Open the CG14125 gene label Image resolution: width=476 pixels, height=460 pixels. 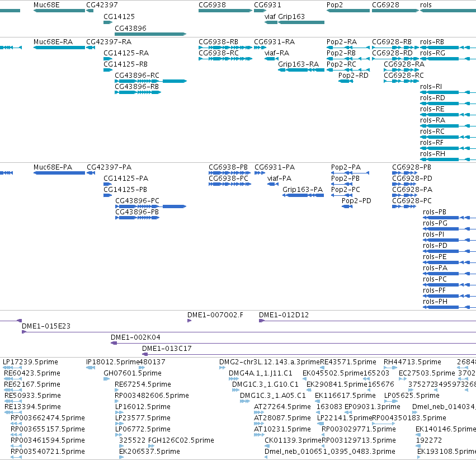119,16
